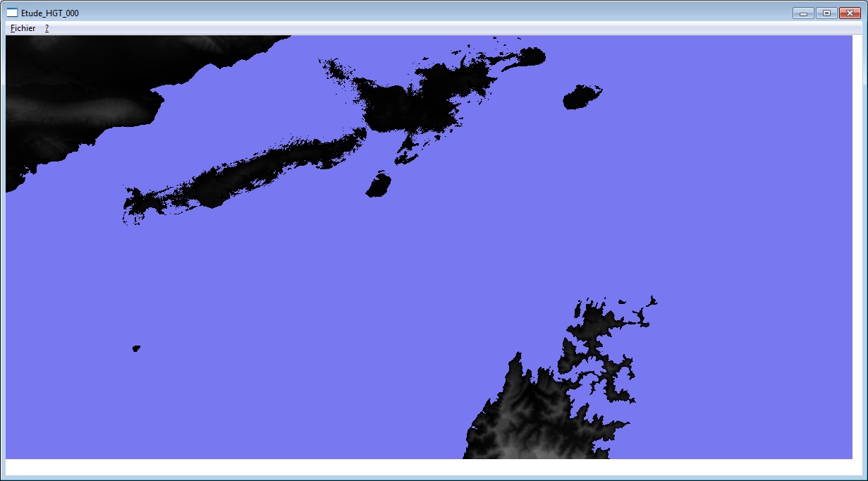The width and height of the screenshot is (868, 481).
Task: Maximize the Etude_HGT_000 window
Action: point(826,13)
